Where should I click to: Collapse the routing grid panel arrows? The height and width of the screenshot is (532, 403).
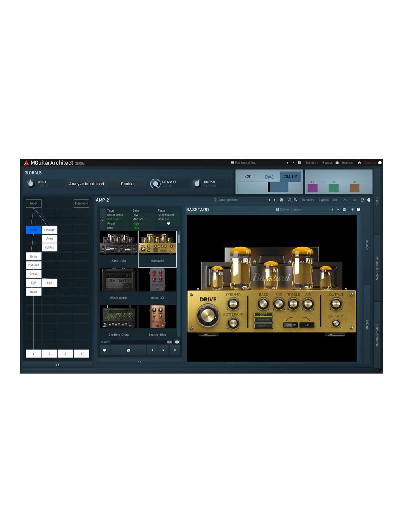point(57,365)
